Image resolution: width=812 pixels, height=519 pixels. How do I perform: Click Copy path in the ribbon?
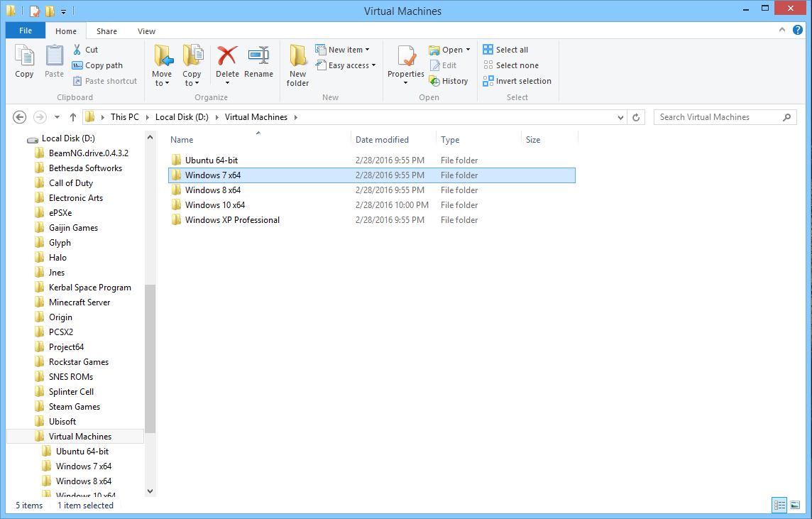(97, 65)
